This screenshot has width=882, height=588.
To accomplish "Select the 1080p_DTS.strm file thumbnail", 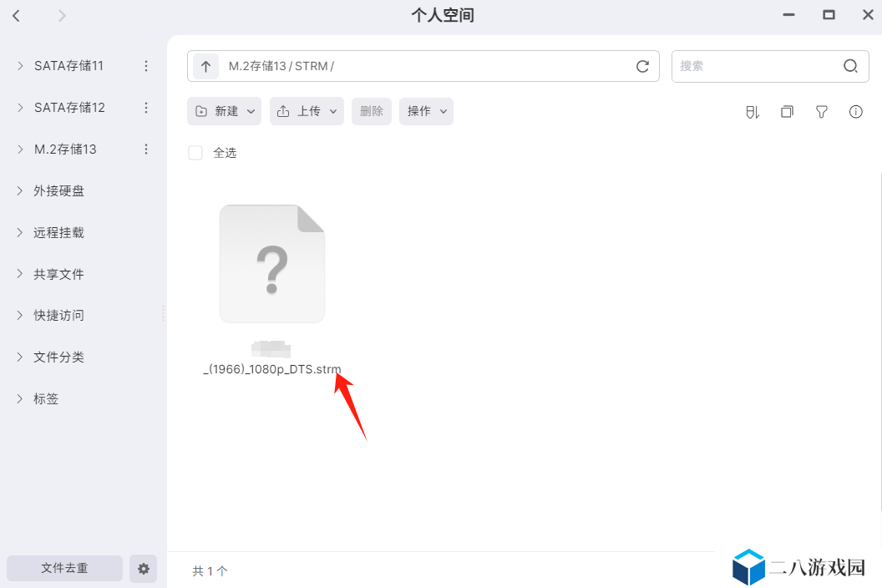I will coord(272,263).
